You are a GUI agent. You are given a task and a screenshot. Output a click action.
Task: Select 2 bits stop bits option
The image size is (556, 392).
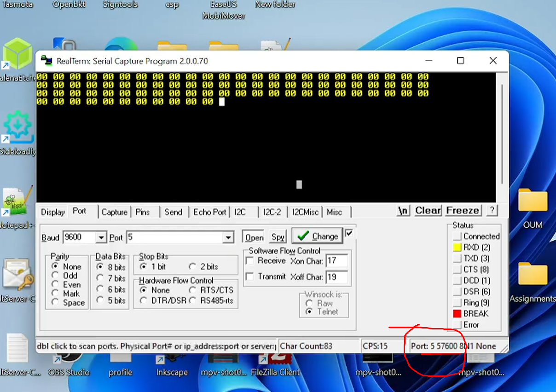[192, 266]
